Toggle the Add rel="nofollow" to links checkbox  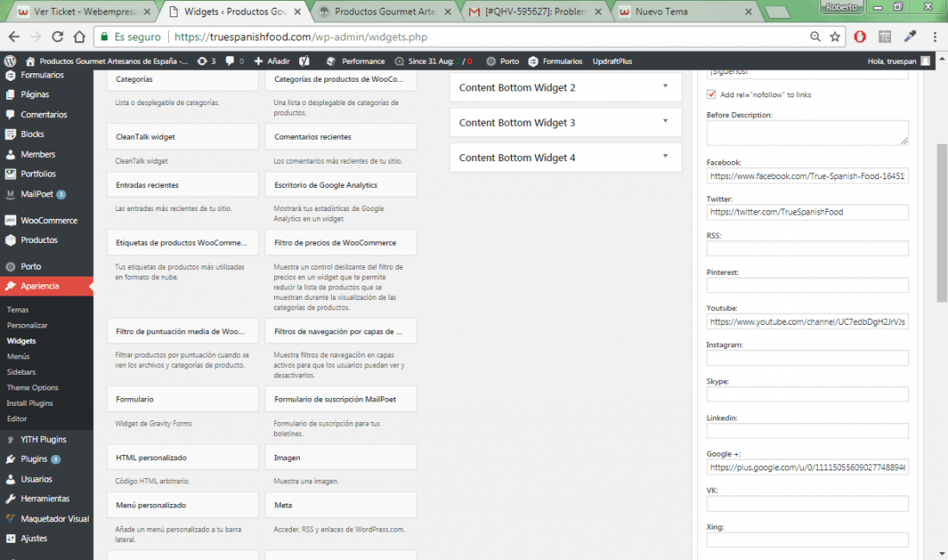coord(711,94)
